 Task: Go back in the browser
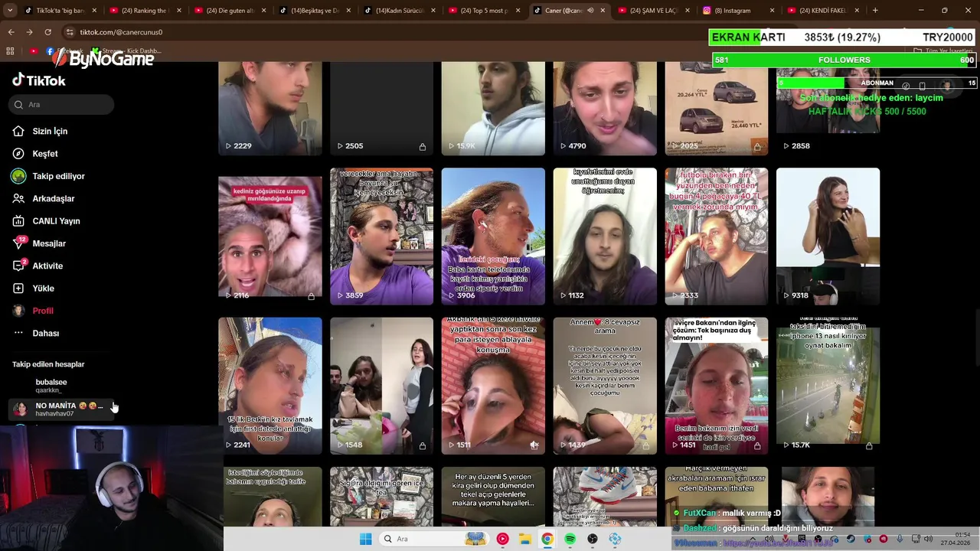11,32
